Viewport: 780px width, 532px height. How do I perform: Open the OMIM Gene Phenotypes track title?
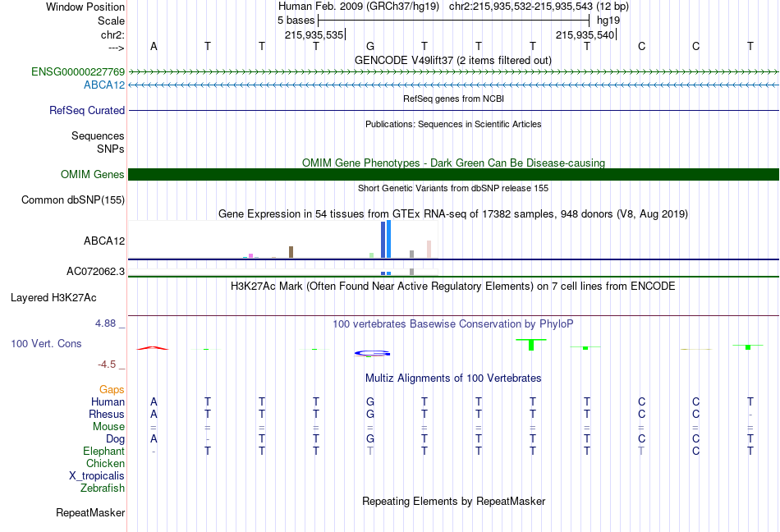[x=453, y=163]
